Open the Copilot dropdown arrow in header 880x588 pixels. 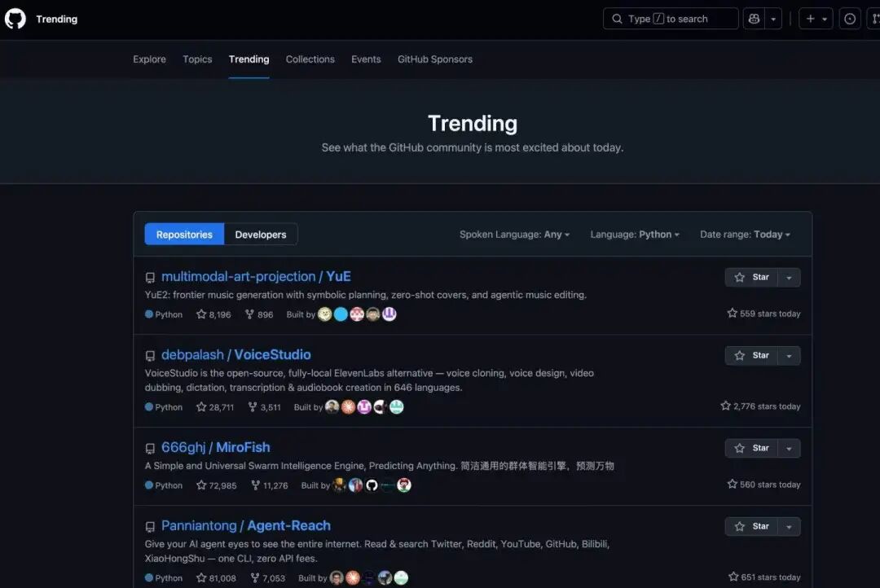(773, 19)
